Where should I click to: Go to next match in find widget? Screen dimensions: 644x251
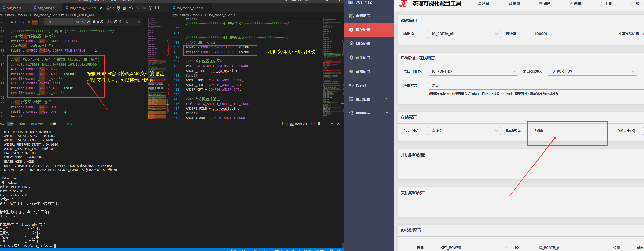[x=127, y=22]
